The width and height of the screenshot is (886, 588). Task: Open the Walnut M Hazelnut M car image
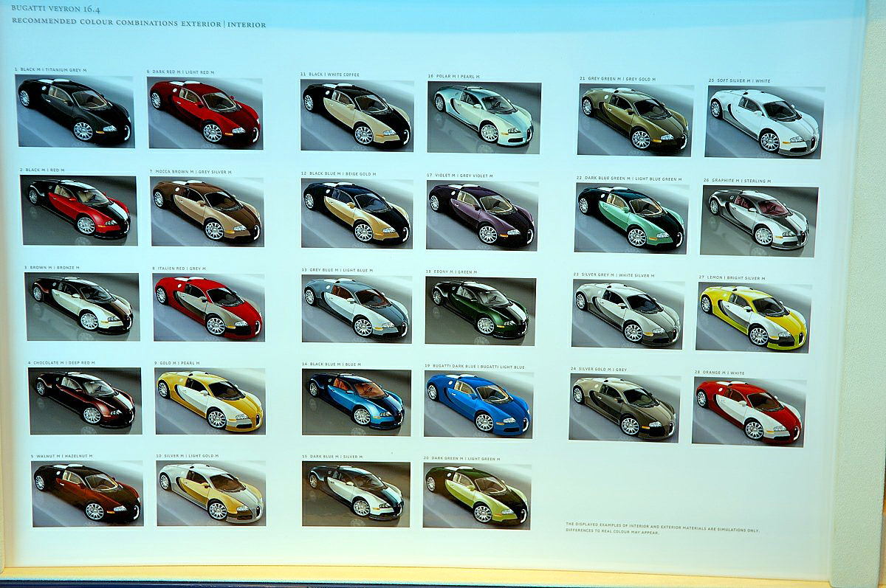88,494
